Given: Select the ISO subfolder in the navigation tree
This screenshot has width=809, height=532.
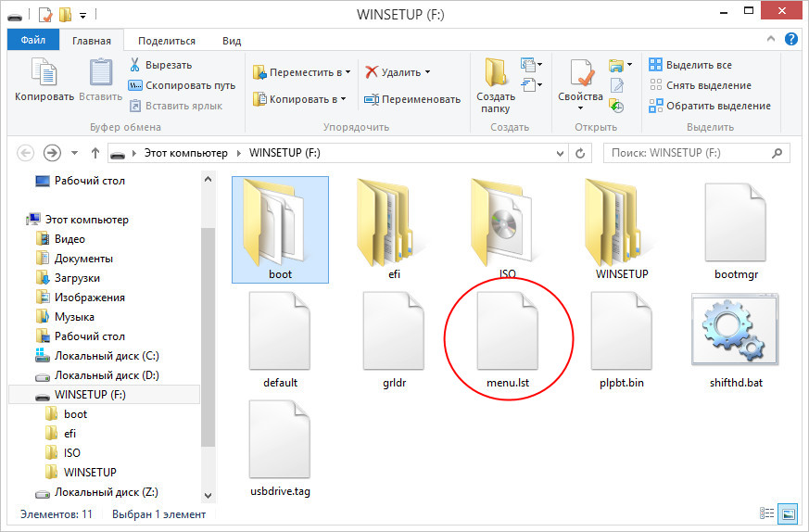Looking at the screenshot, I should point(63,453).
